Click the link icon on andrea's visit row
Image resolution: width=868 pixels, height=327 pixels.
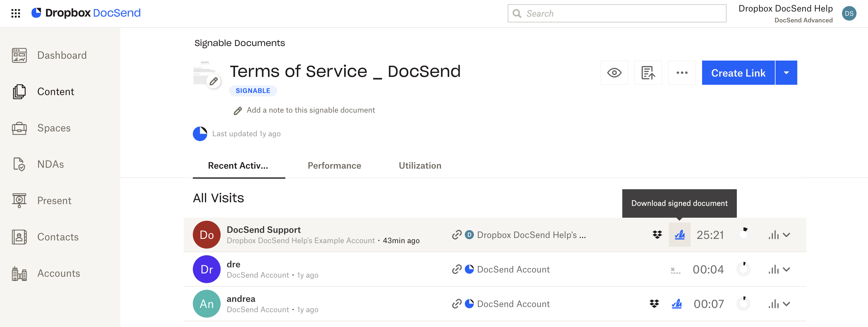[x=457, y=304]
